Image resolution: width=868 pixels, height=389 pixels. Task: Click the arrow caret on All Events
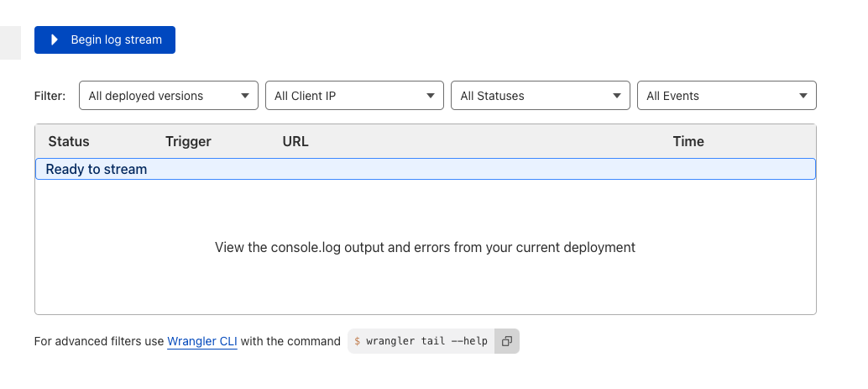[803, 96]
